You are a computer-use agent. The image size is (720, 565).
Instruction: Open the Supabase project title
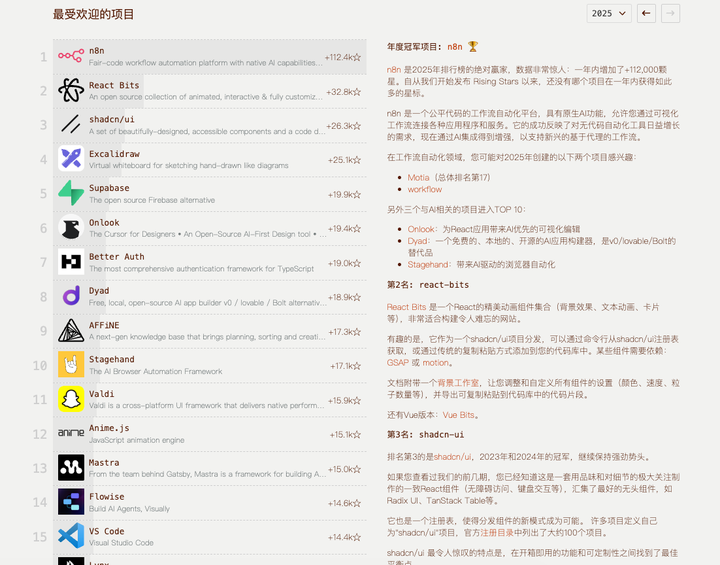(x=109, y=188)
